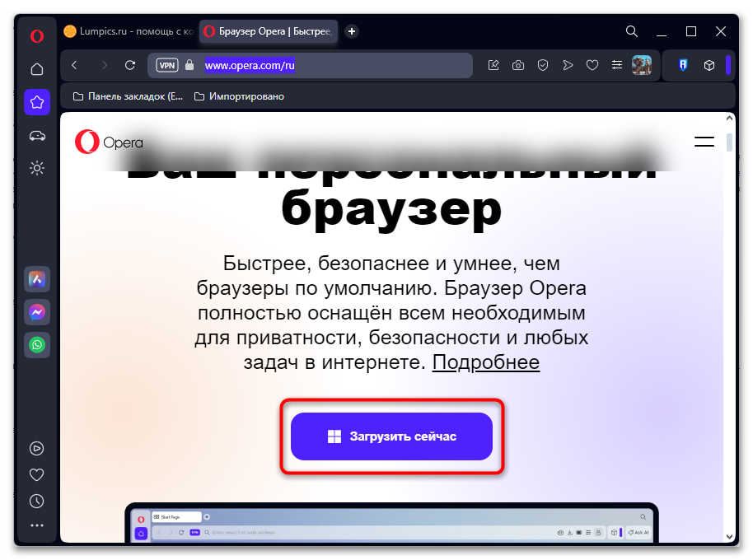The image size is (753, 560).
Task: Click the page scrollbar down arrow
Action: tap(729, 537)
